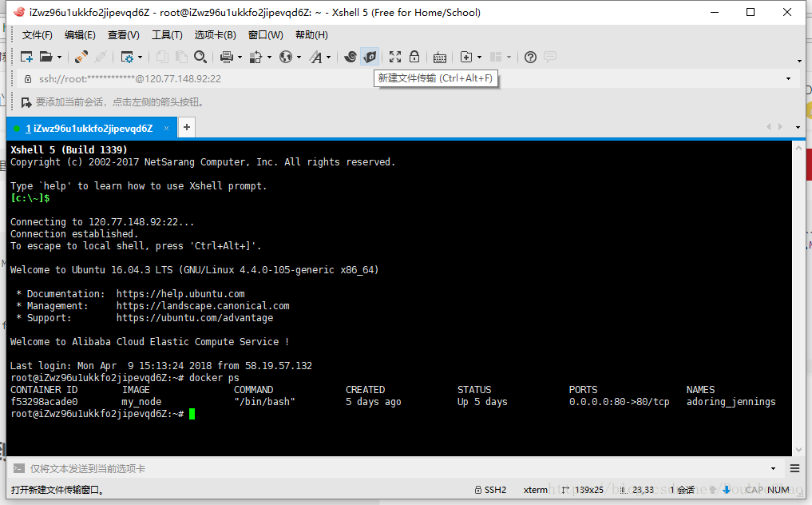Viewport: 812px width, 505px height.
Task: Open the 编辑(E) menu
Action: click(x=80, y=34)
